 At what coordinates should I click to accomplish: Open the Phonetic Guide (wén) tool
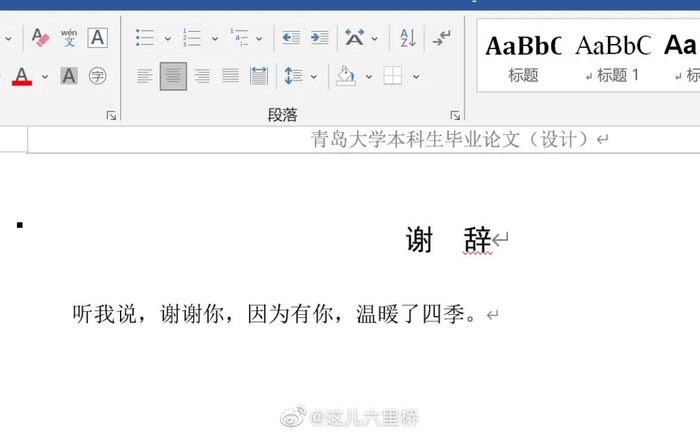click(x=69, y=38)
